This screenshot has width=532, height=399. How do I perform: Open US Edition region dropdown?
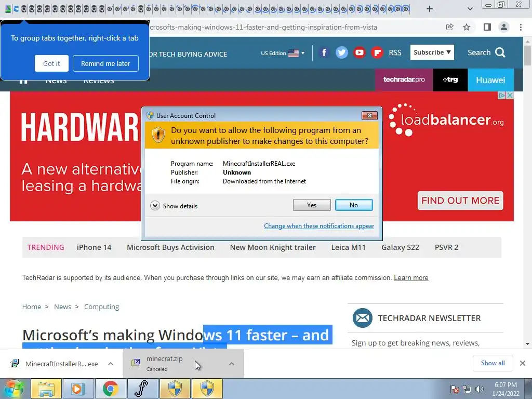click(283, 54)
